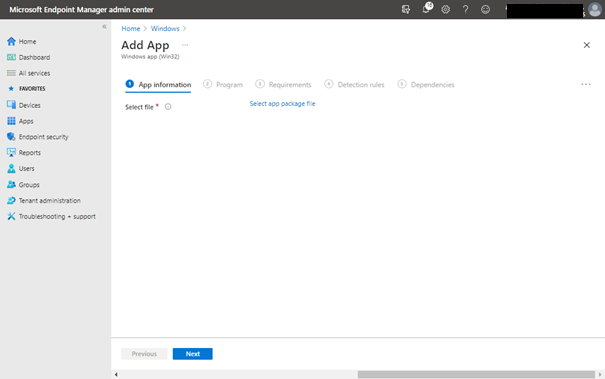Image resolution: width=605 pixels, height=379 pixels.
Task: Open Groups sidebar icon
Action: pyautogui.click(x=11, y=184)
